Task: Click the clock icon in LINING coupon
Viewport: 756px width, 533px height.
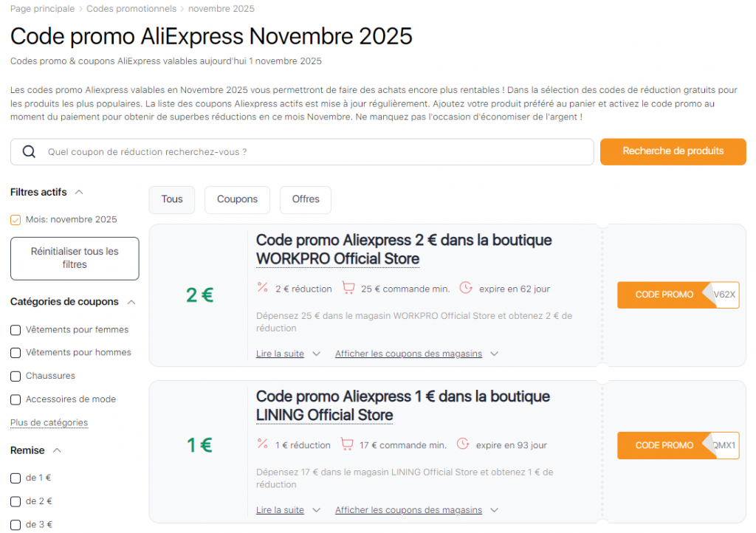Action: pyautogui.click(x=463, y=444)
